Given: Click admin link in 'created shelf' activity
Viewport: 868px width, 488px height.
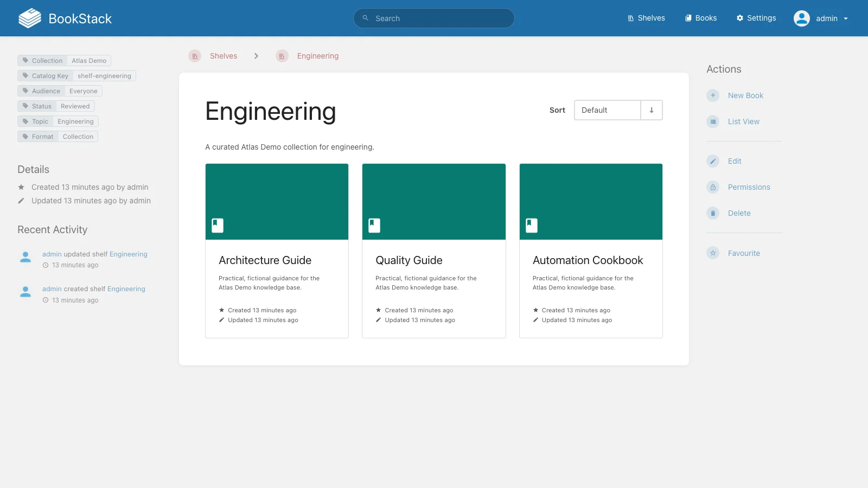Looking at the screenshot, I should tap(52, 289).
